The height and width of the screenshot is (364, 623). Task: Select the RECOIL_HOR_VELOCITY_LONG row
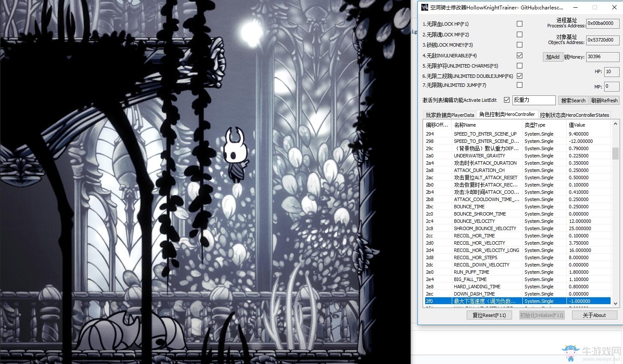coord(517,250)
